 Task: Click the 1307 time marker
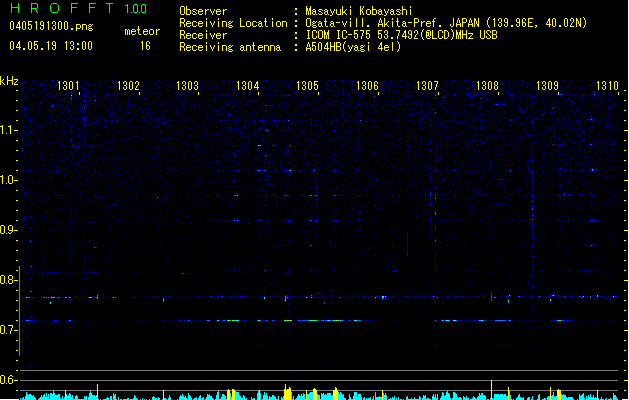click(427, 86)
